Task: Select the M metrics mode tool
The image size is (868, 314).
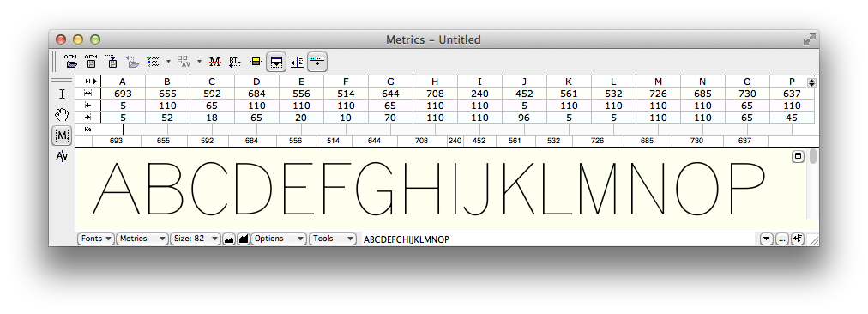Action: [x=62, y=136]
